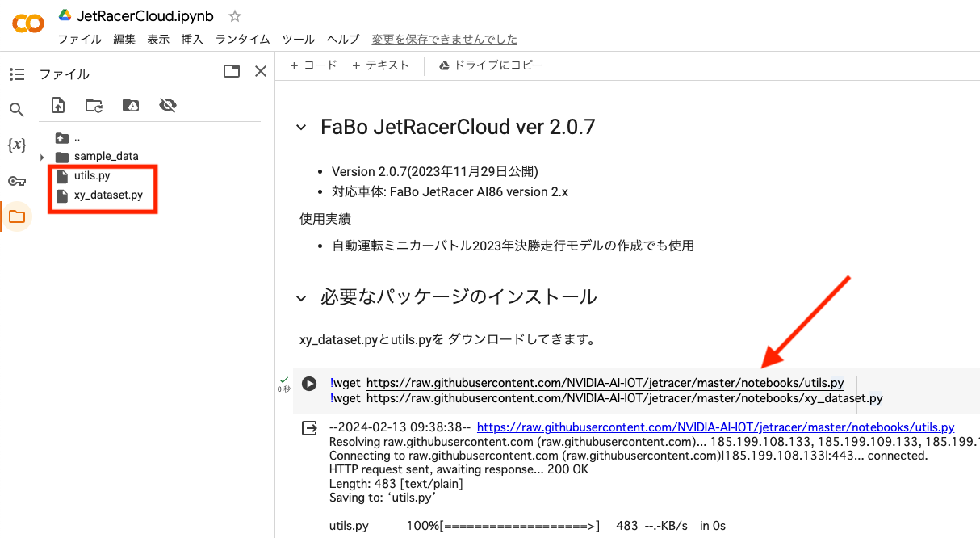
Task: Open the table of contents sidebar icon
Action: 17,74
